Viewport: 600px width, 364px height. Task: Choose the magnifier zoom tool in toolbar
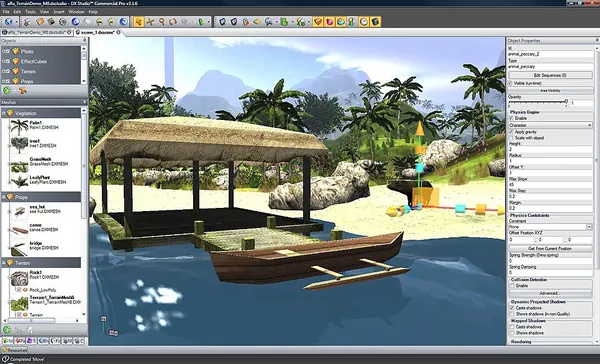coord(161,22)
